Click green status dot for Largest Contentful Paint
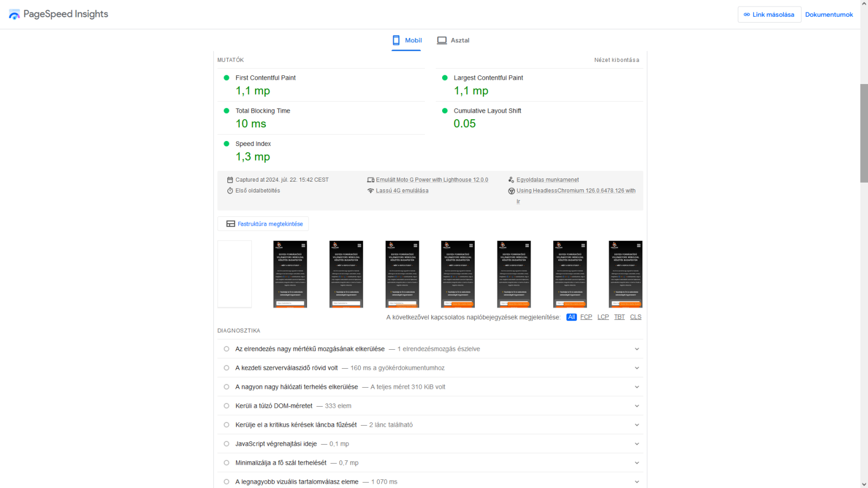 (x=445, y=78)
